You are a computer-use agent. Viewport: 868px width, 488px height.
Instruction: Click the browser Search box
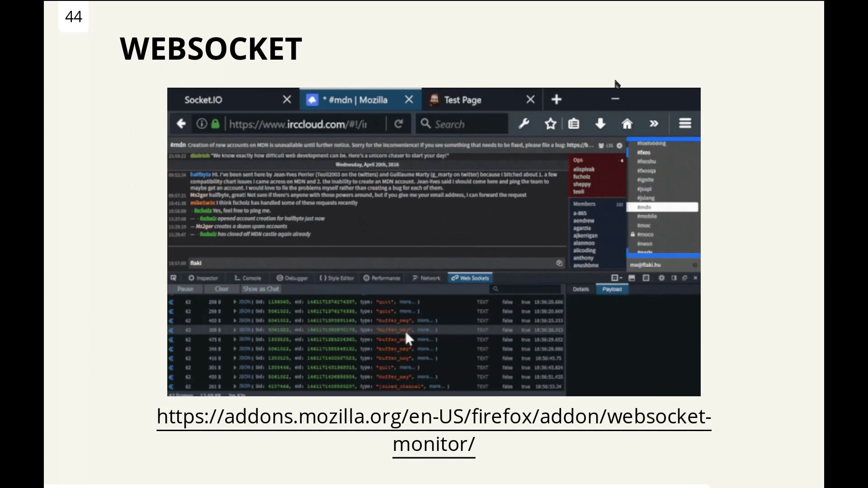coord(462,124)
